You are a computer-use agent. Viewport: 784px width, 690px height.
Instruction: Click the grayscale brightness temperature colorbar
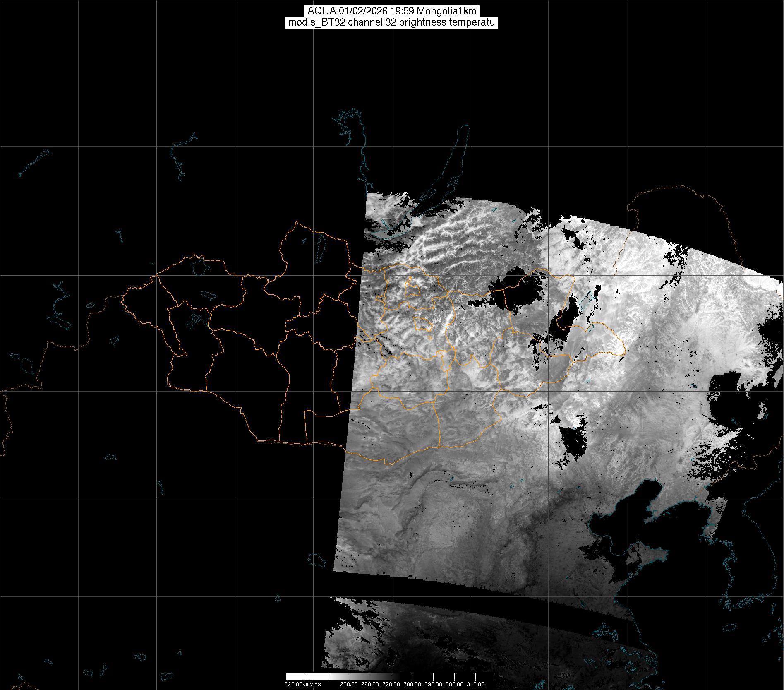[392, 677]
